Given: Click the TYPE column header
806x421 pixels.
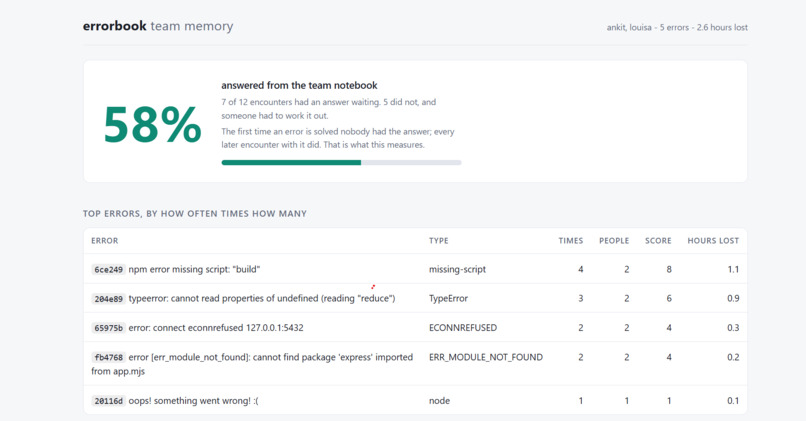Looking at the screenshot, I should point(438,241).
